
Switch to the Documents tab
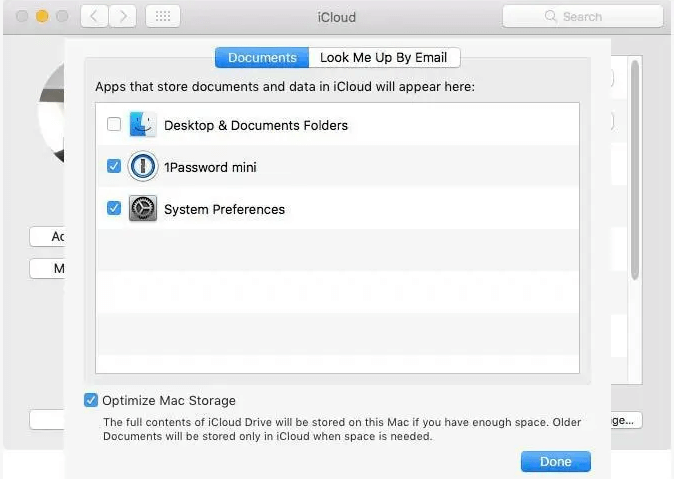pyautogui.click(x=262, y=57)
